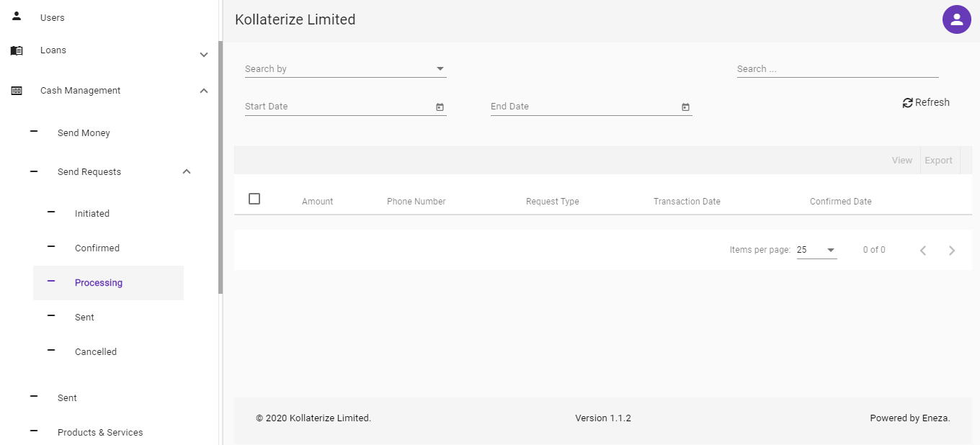Image resolution: width=980 pixels, height=445 pixels.
Task: Collapse the Cash Management chevron
Action: tap(204, 91)
